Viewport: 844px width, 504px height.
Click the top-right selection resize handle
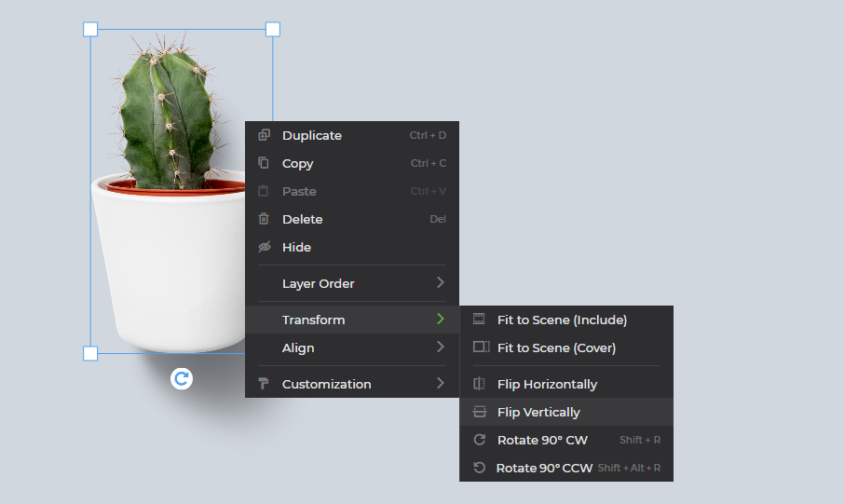pyautogui.click(x=273, y=29)
